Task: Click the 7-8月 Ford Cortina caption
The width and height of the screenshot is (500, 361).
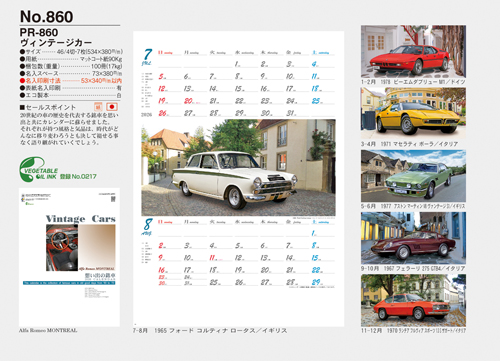Action: coord(210,331)
